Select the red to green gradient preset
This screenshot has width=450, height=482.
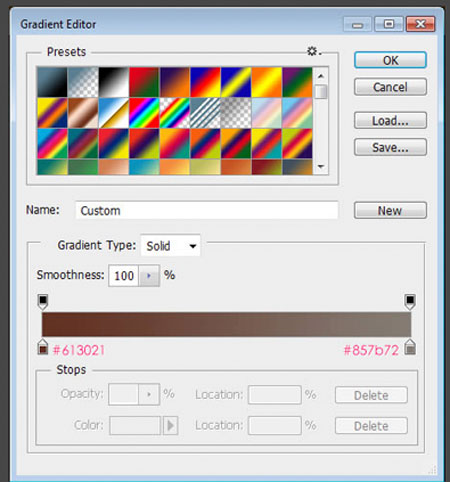tap(144, 82)
